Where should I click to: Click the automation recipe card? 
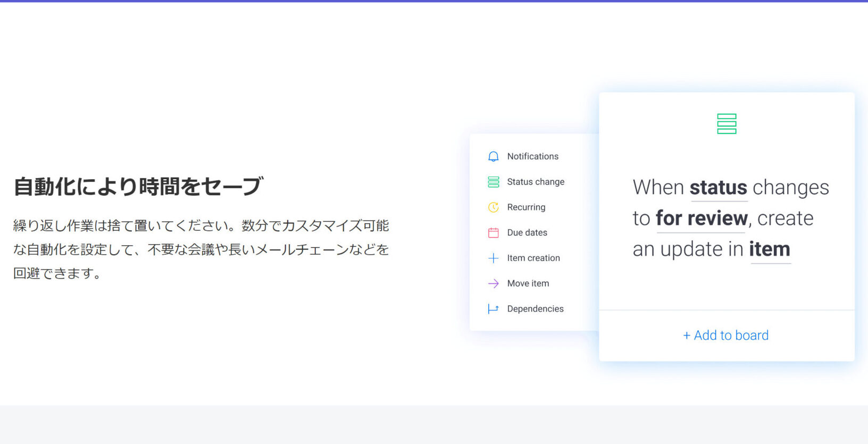point(727,227)
